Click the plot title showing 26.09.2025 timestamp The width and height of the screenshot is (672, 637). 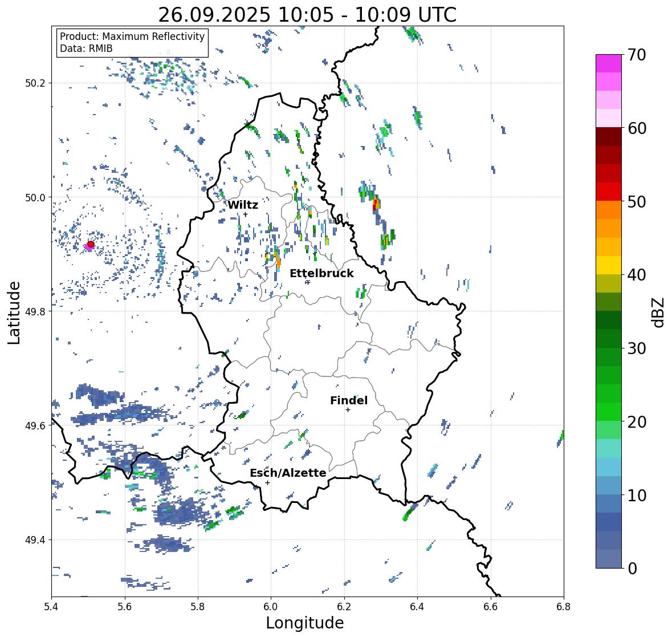pos(307,15)
